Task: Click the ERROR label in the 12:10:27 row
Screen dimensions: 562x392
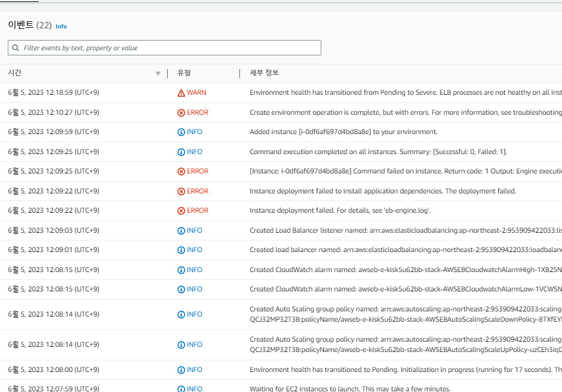Action: [197, 112]
